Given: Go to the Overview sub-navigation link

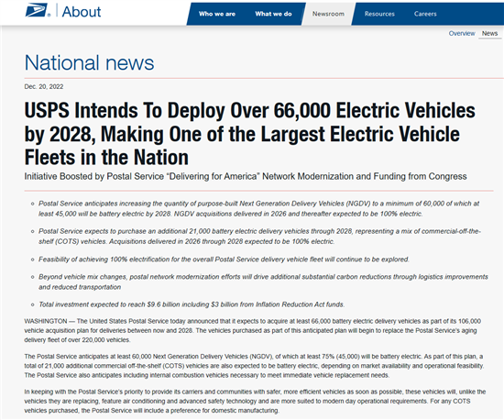Looking at the screenshot, I should pyautogui.click(x=462, y=33).
